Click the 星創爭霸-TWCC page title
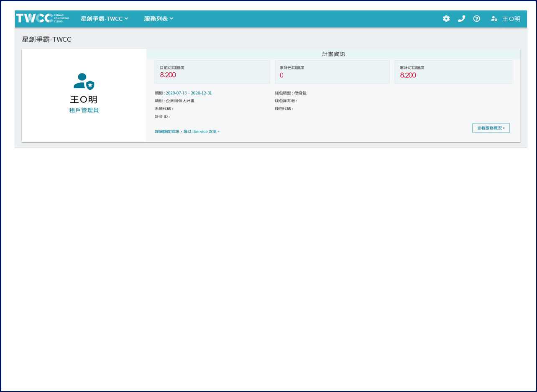Screen dimensions: 537x392 click(x=46, y=39)
